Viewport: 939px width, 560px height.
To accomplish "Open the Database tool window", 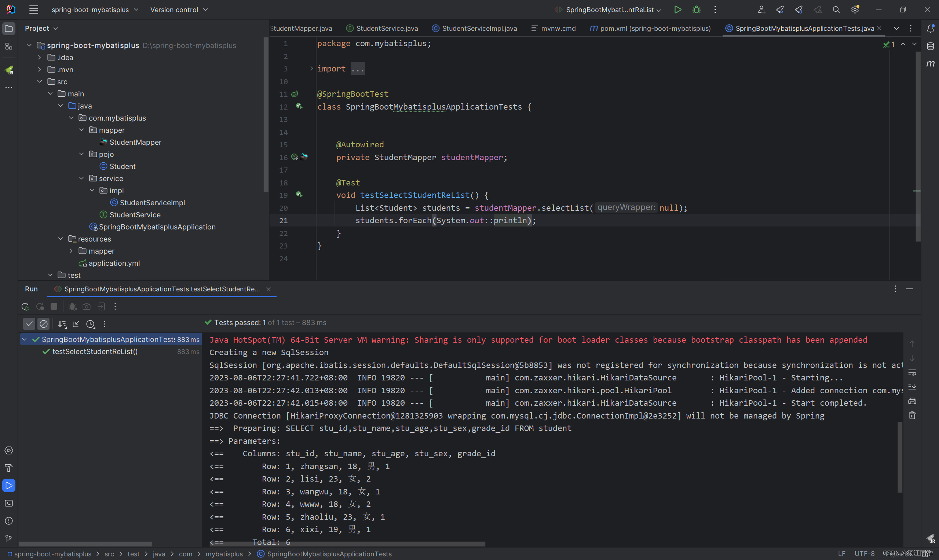I will [930, 46].
